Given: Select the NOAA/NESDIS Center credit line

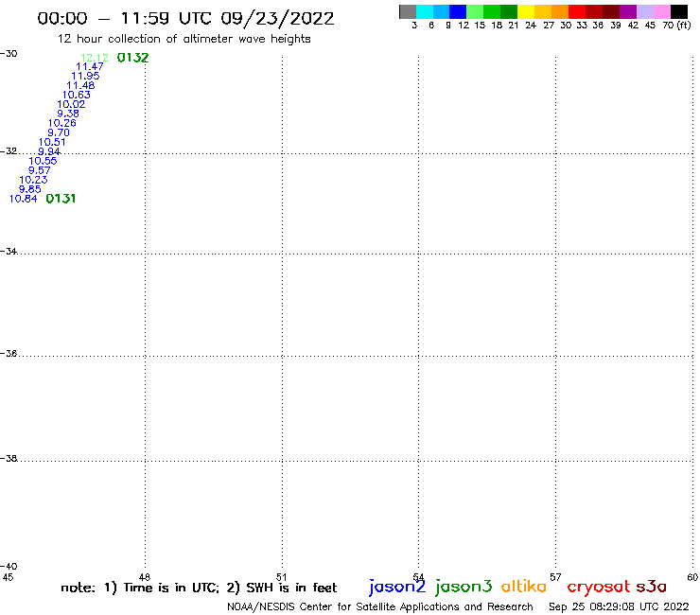Looking at the screenshot, I should 380,607.
